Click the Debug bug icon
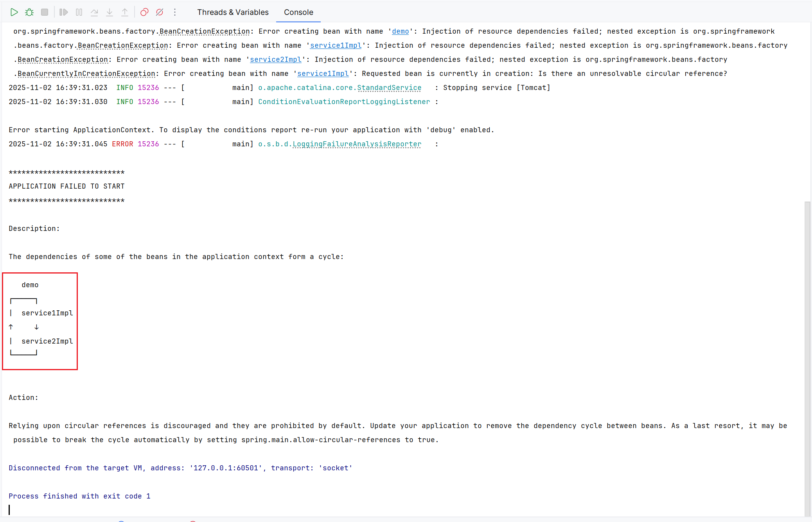The height and width of the screenshot is (522, 812). (x=29, y=12)
